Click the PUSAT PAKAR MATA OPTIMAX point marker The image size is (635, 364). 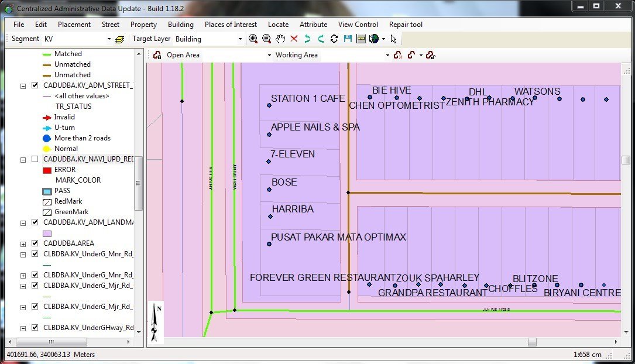pyautogui.click(x=269, y=244)
